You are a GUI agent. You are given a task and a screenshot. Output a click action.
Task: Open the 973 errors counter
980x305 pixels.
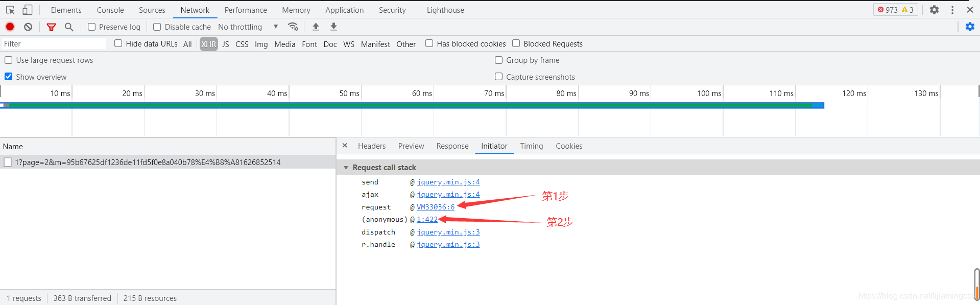[888, 10]
